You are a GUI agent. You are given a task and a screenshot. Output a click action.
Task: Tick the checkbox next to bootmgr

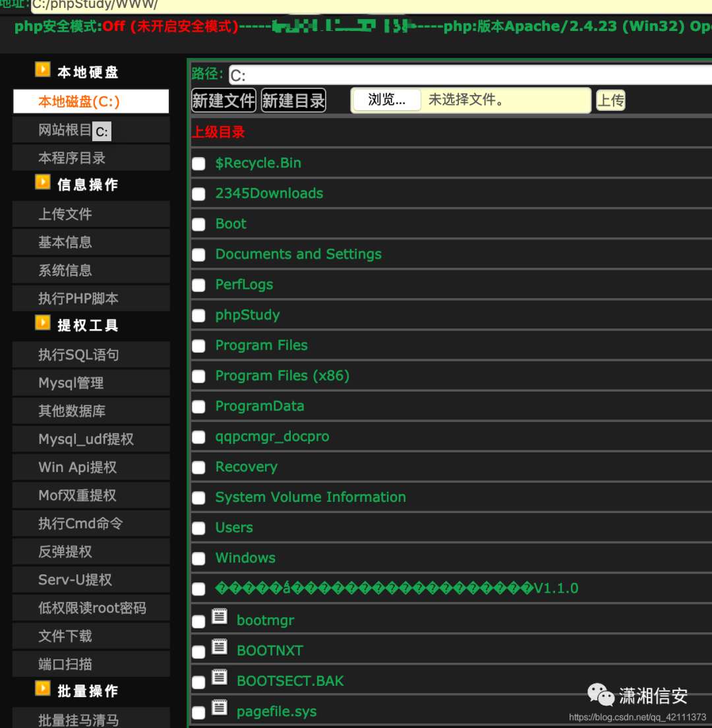click(x=198, y=621)
